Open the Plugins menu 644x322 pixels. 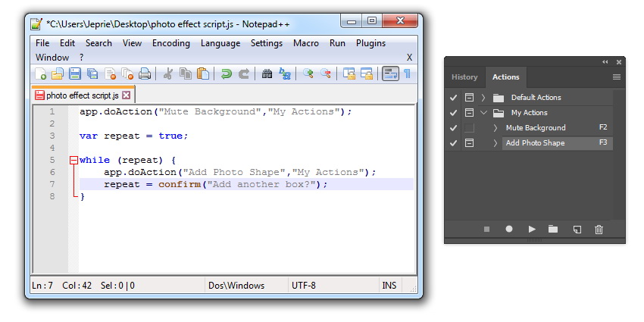click(x=371, y=43)
